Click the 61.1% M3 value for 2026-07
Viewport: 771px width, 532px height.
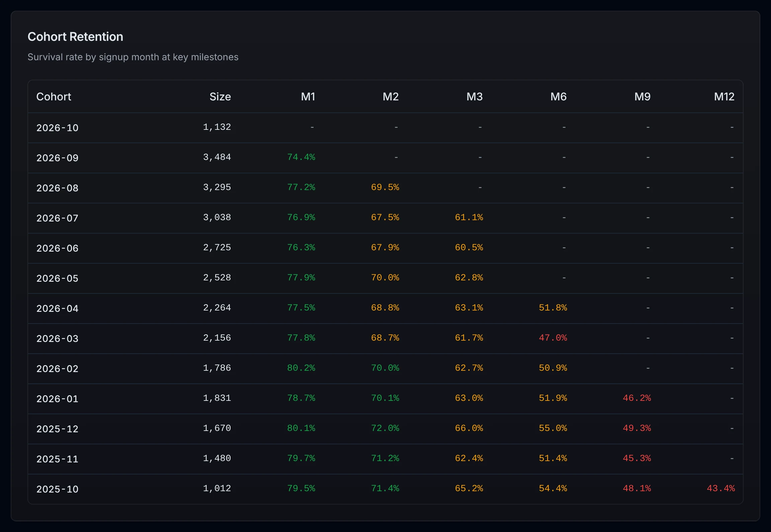tap(469, 217)
